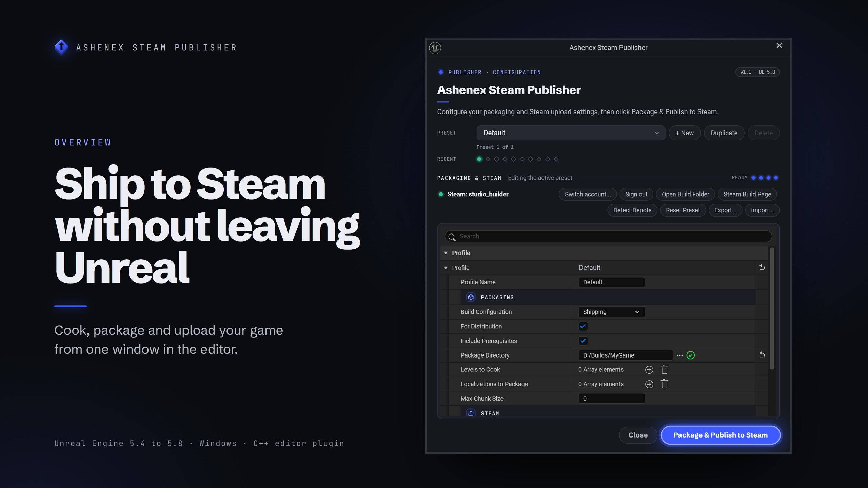
Task: Click the v1.1 · UE 5.8 version badge
Action: 757,72
